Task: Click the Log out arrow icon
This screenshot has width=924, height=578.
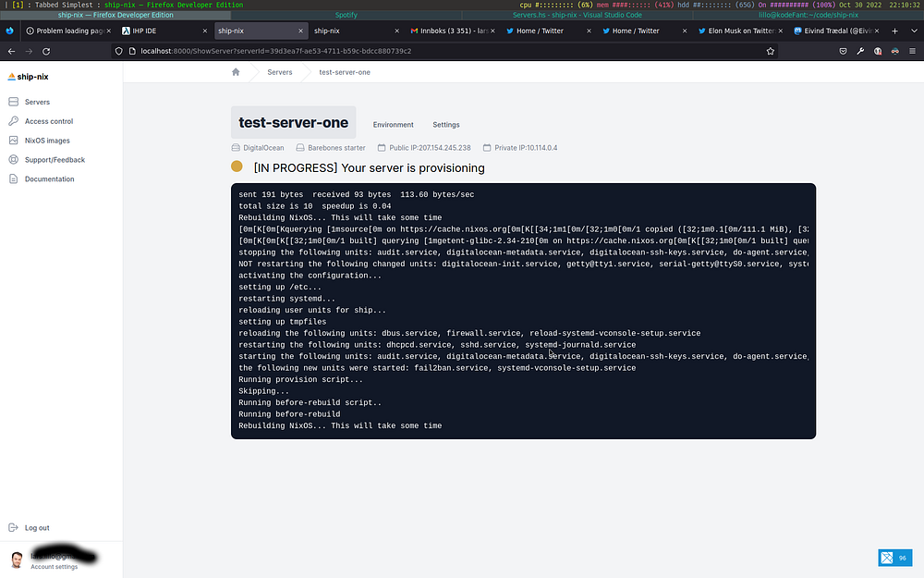Action: coord(14,527)
